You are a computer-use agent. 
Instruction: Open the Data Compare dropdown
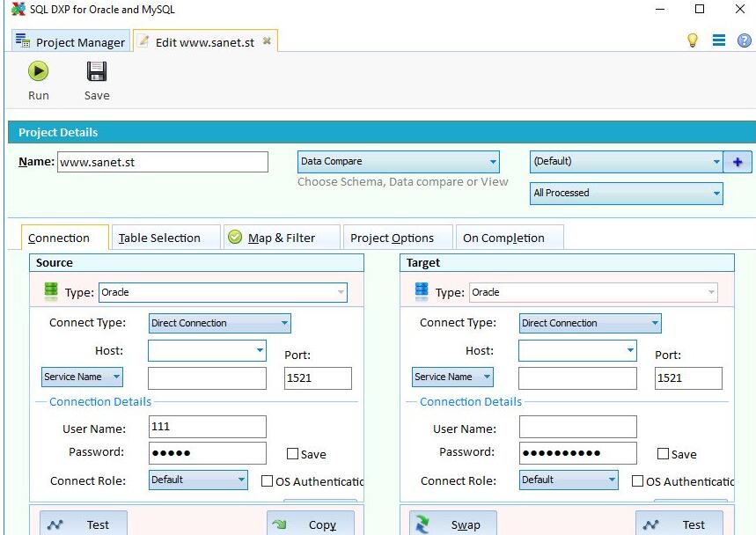(399, 162)
